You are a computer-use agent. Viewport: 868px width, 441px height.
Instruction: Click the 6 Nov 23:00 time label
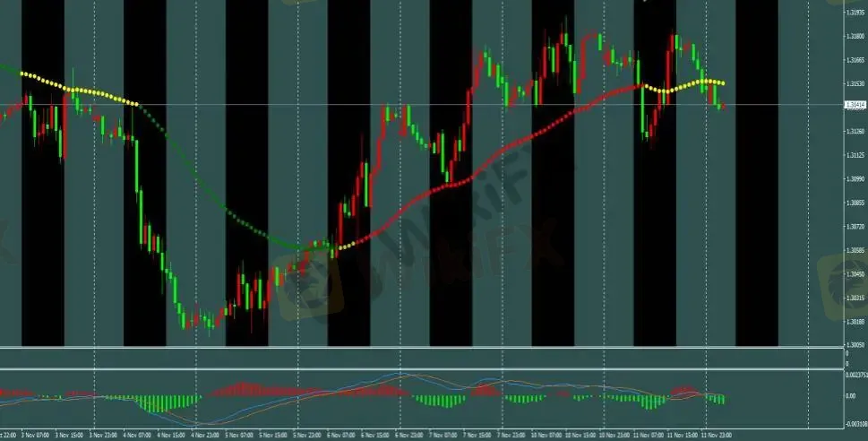(x=409, y=435)
